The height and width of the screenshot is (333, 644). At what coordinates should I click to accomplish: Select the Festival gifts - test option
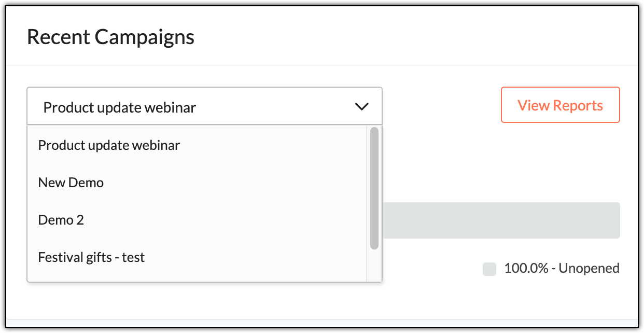(x=91, y=257)
